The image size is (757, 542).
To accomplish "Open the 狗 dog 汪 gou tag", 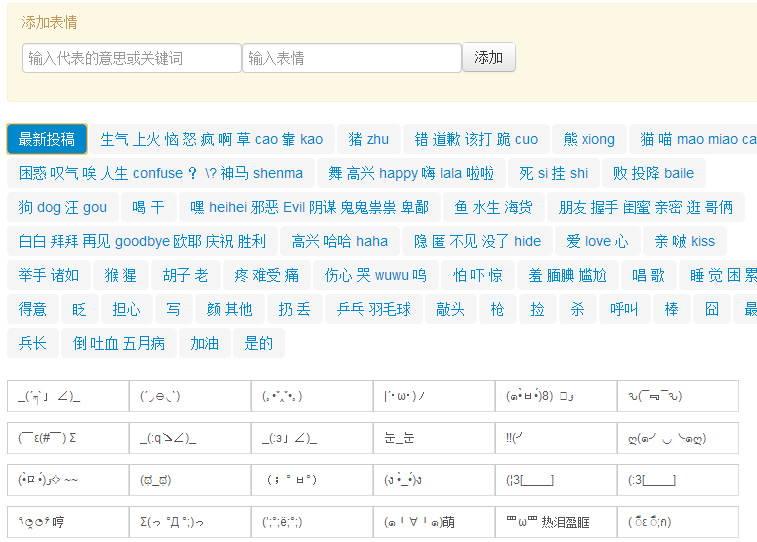I will tap(63, 207).
